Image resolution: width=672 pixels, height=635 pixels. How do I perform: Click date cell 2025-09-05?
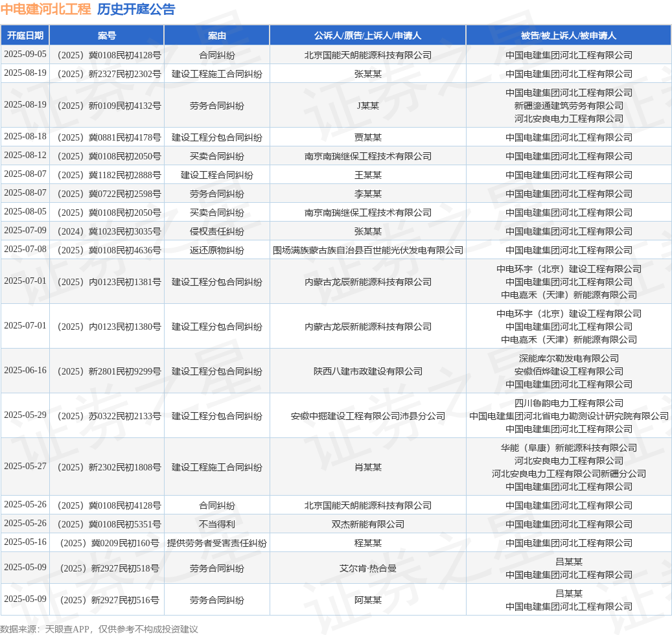25,54
